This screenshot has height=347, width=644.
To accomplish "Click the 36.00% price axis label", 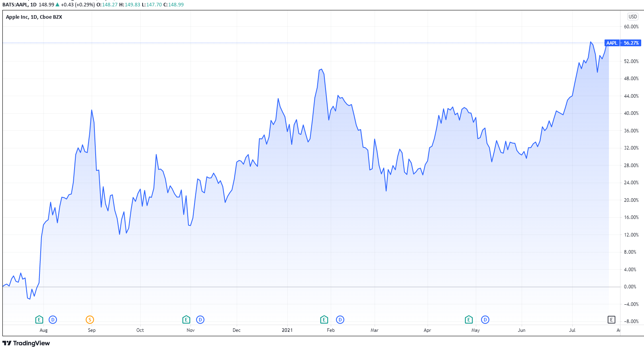I will [631, 131].
